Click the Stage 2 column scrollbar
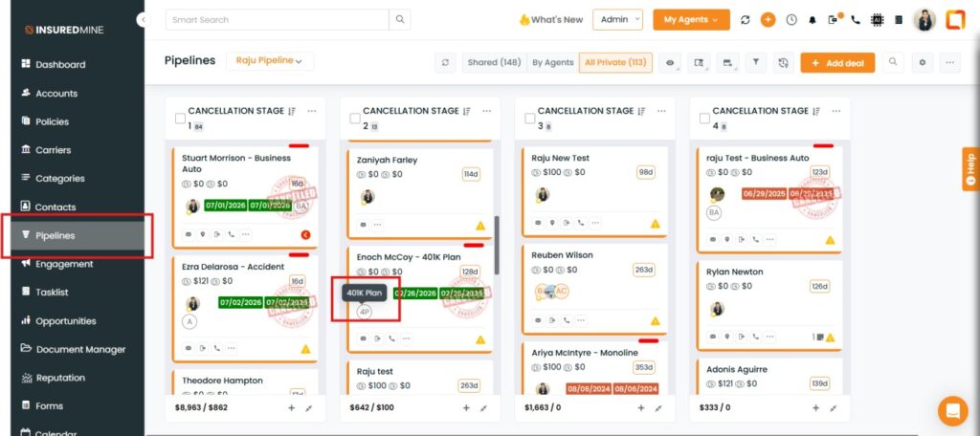The image size is (980, 436). tap(497, 245)
